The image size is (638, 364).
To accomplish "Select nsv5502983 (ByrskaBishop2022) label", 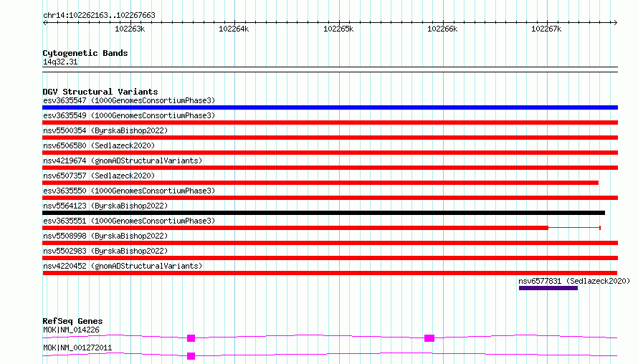I will click(x=105, y=251).
